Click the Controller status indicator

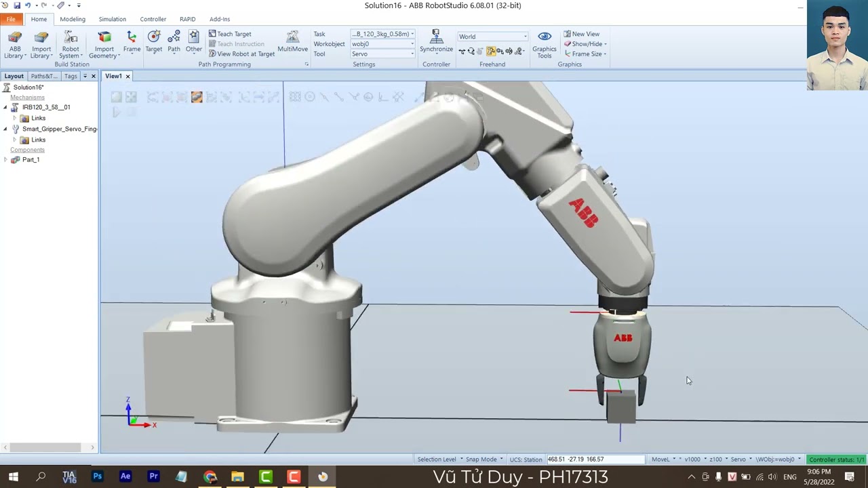[836, 460]
